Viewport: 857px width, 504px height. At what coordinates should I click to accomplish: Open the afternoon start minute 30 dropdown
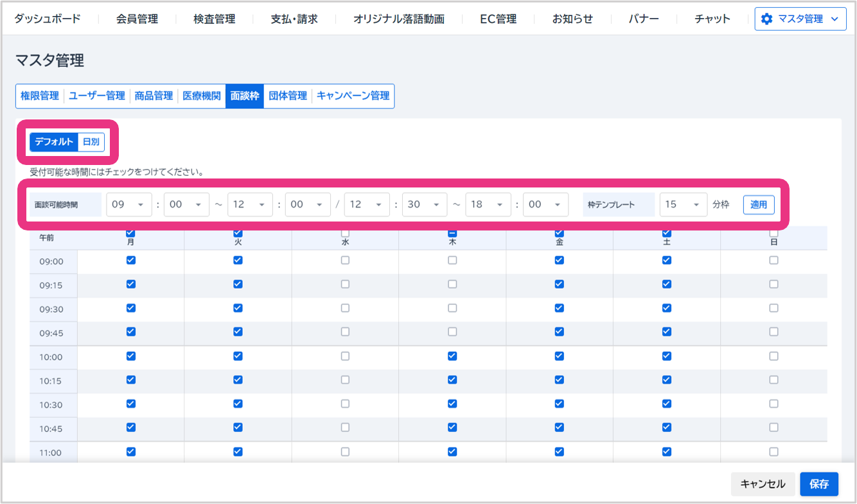point(425,204)
